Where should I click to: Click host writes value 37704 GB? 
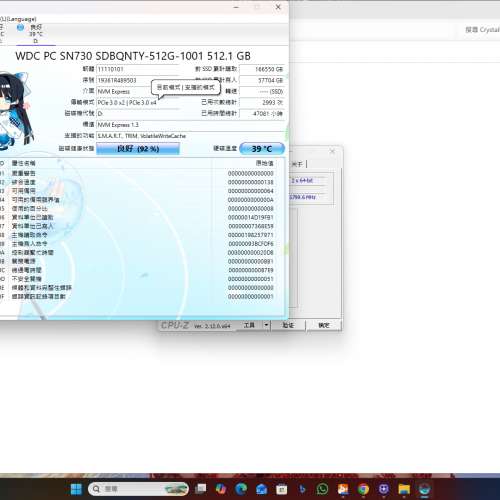262,80
